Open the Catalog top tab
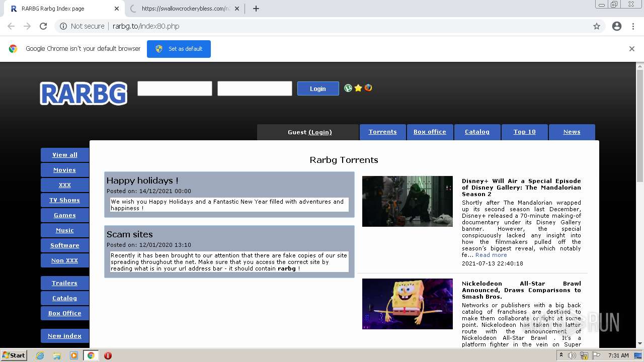 click(477, 132)
